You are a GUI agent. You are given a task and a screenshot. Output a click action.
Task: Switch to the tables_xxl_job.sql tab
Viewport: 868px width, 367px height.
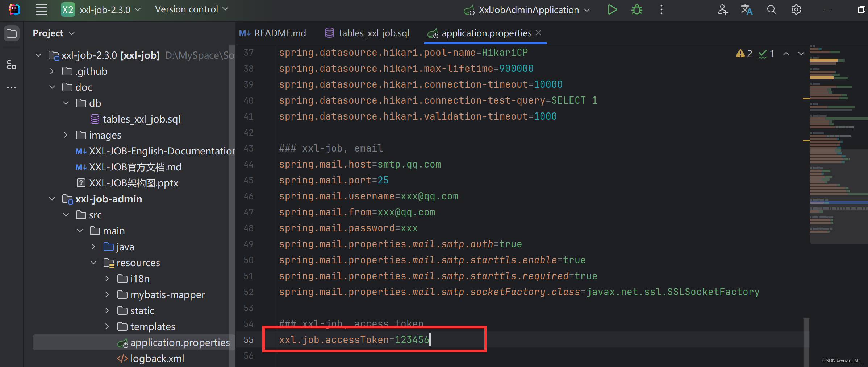point(367,33)
